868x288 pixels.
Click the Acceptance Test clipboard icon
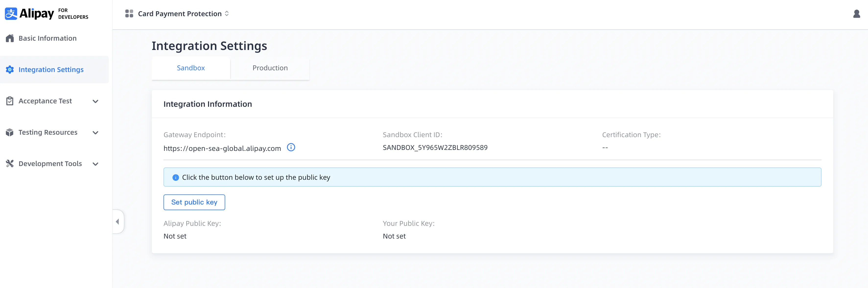tap(10, 101)
